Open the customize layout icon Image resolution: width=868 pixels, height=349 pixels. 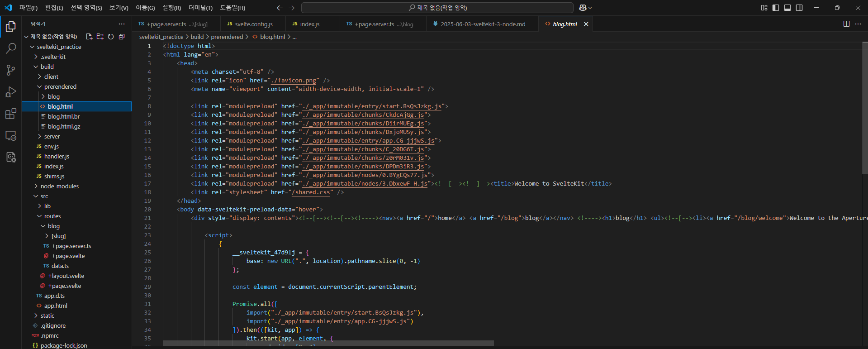point(764,8)
